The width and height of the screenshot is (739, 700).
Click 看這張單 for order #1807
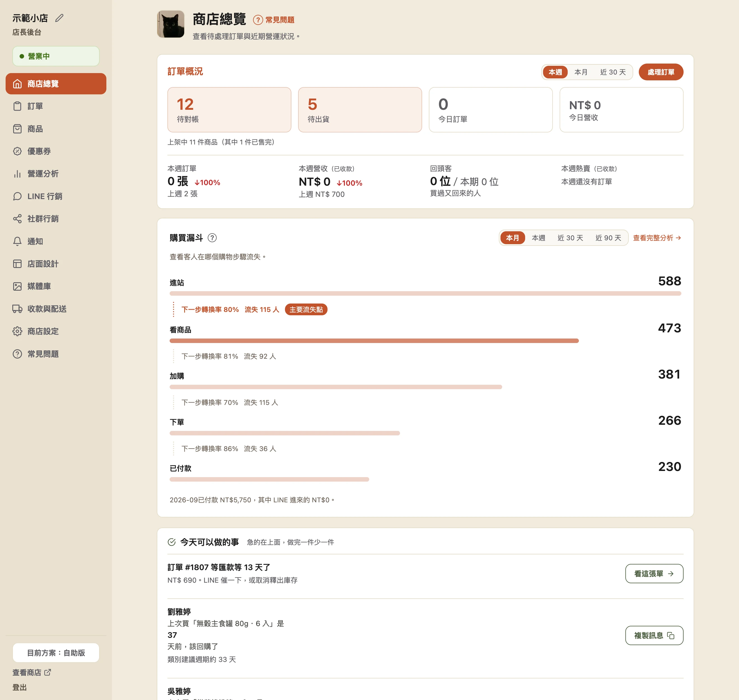(x=654, y=573)
